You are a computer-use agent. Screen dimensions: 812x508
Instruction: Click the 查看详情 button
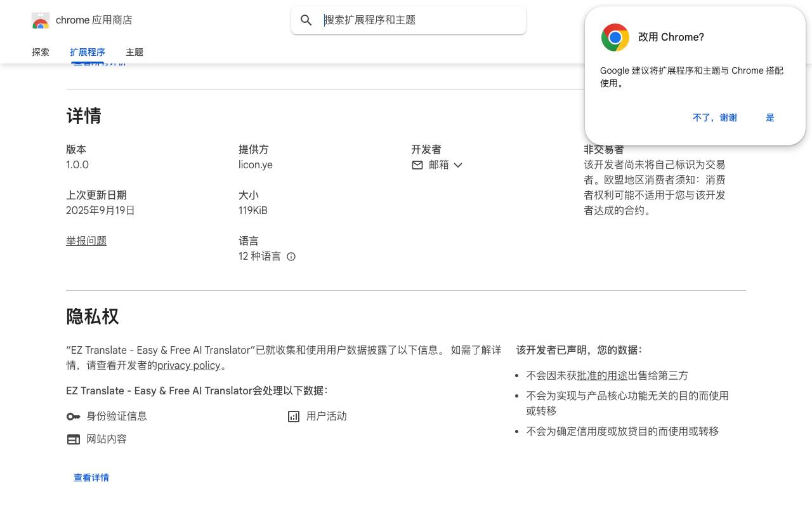[91, 478]
